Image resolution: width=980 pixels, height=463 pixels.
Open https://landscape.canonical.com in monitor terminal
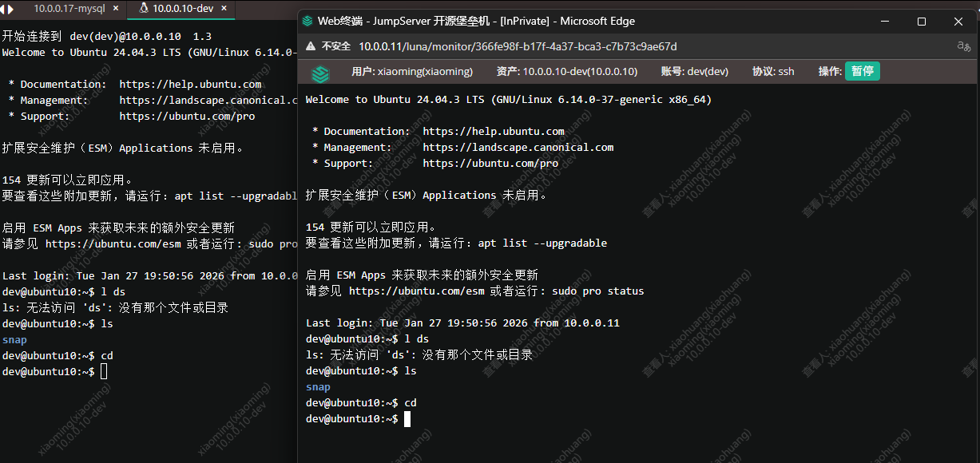point(518,147)
